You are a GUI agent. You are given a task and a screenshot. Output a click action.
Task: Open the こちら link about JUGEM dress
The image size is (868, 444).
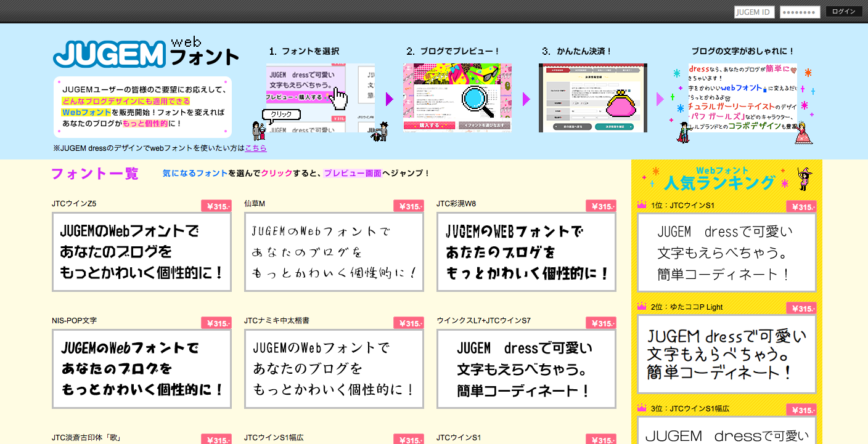256,148
